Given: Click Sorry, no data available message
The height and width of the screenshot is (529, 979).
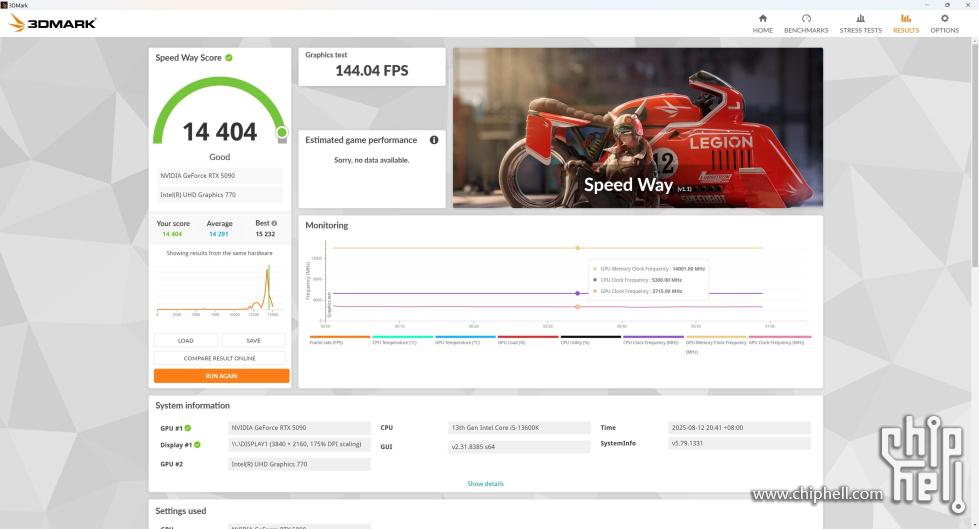Looking at the screenshot, I should point(371,161).
